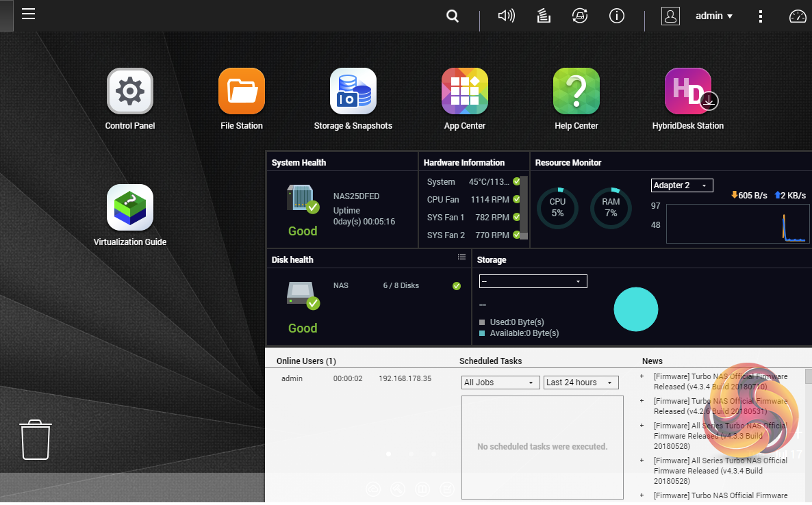Open Disk health list view icon
This screenshot has width=812, height=505.
[x=461, y=257]
